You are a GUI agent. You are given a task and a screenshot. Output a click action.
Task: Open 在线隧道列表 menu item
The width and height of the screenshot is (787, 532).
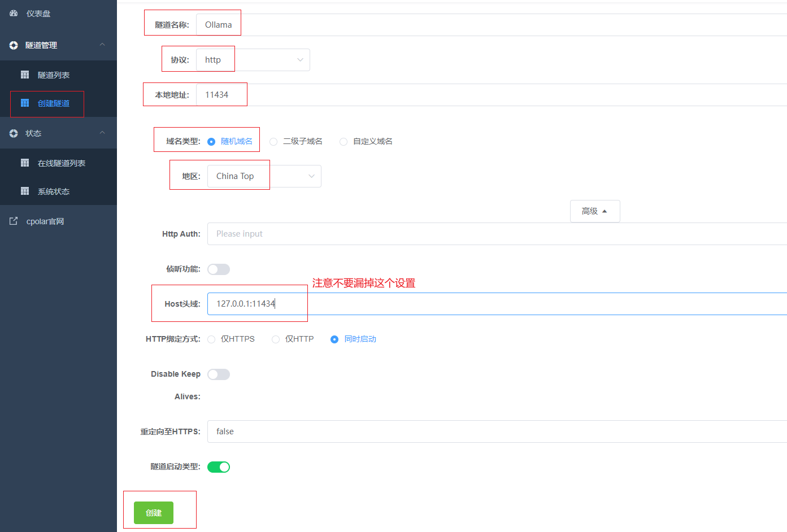point(61,163)
